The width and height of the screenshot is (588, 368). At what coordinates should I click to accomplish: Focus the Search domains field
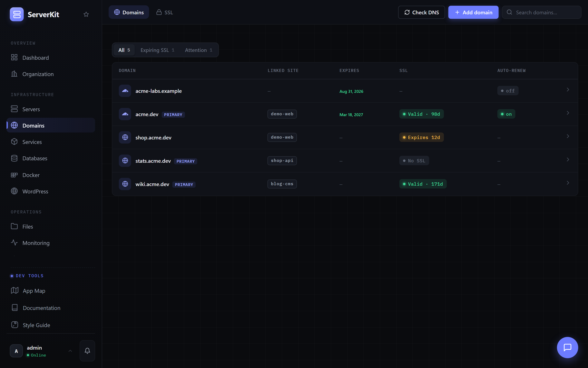click(x=542, y=12)
